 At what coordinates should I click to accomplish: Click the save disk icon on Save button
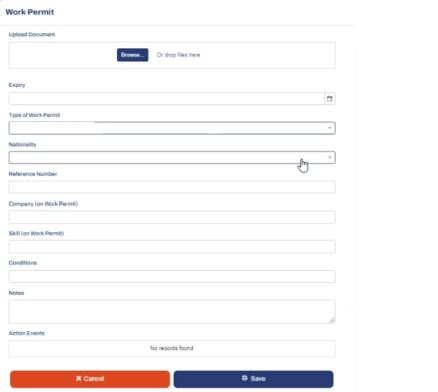245,378
